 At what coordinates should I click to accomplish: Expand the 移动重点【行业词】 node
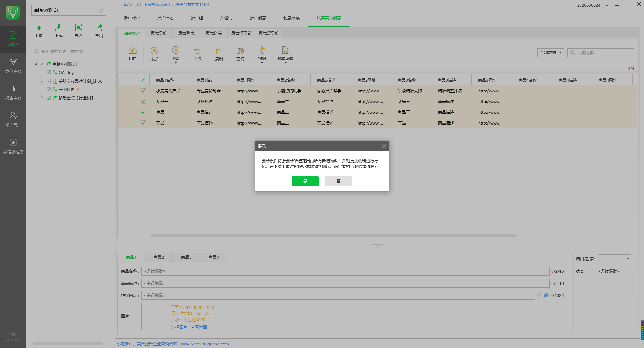[x=42, y=98]
